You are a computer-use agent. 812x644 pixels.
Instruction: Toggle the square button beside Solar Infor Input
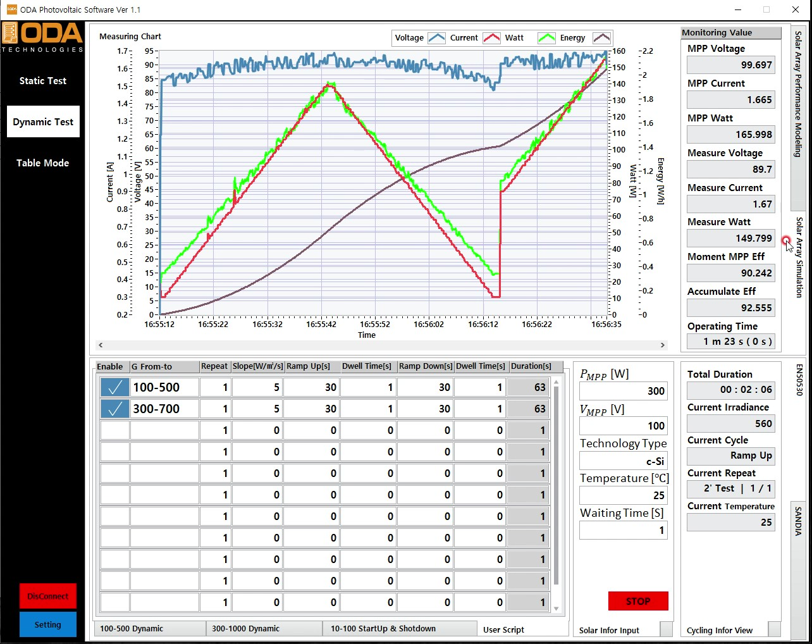[x=666, y=629]
